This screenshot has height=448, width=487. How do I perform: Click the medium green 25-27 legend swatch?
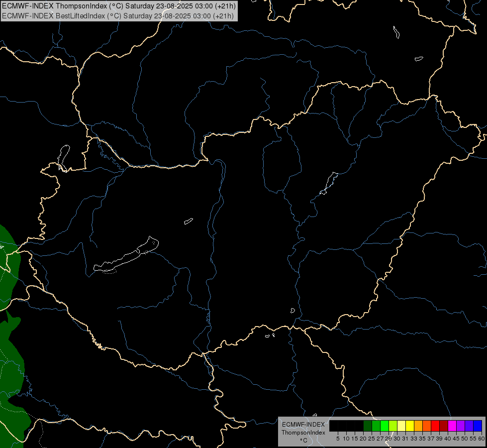(x=376, y=426)
